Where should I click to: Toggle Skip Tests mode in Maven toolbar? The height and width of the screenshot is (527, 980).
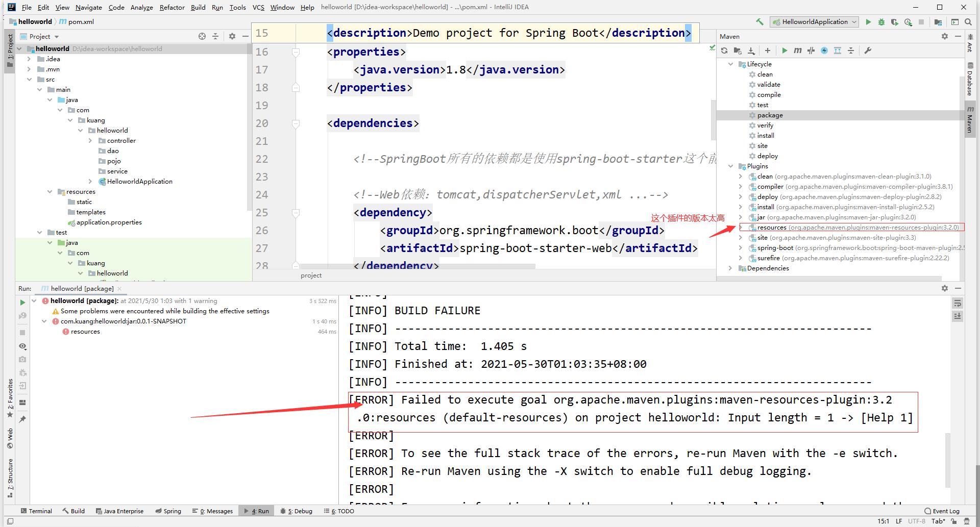[824, 51]
